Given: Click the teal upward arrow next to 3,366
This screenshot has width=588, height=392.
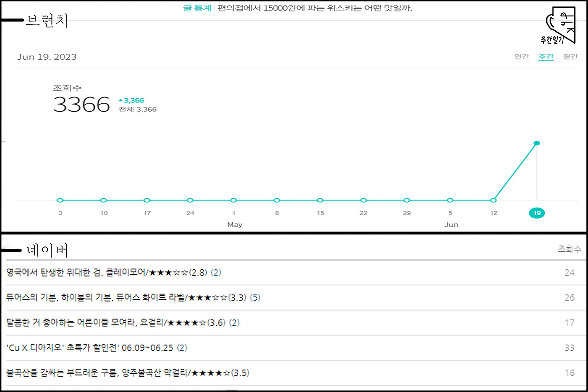Looking at the screenshot, I should [120, 100].
